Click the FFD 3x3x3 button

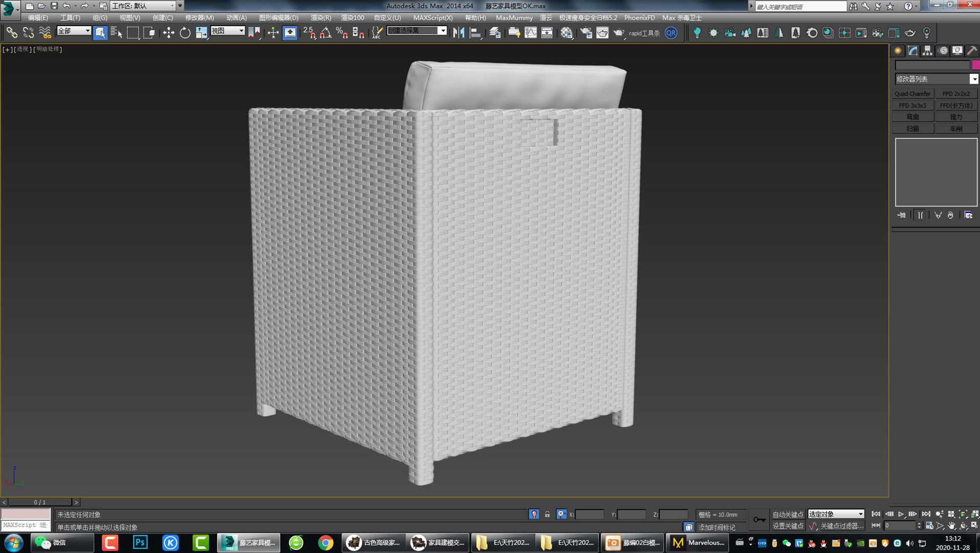(913, 105)
